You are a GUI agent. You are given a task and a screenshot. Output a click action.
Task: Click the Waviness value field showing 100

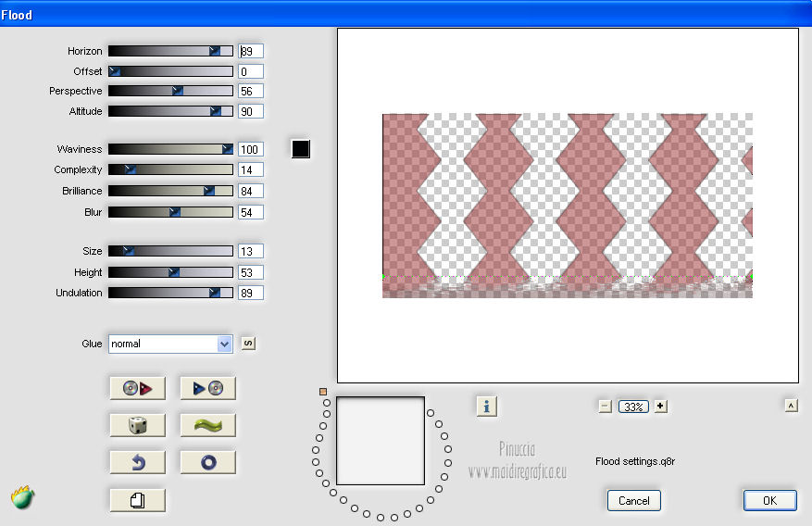pos(251,150)
